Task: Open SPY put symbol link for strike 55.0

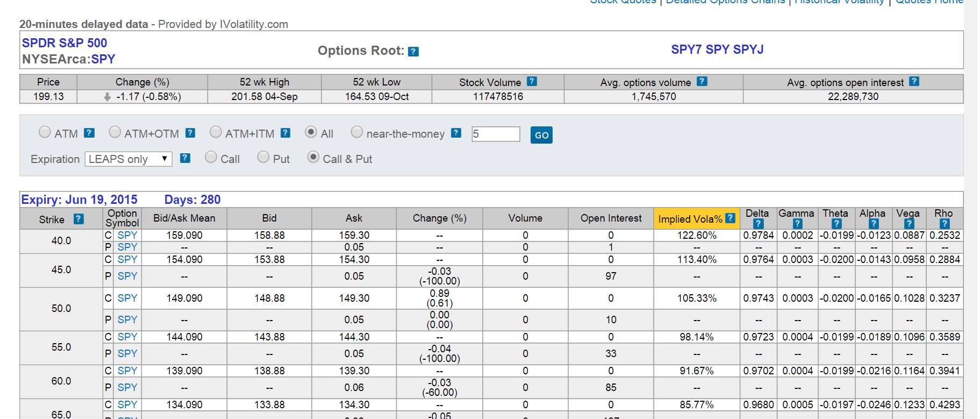Action: [127, 353]
